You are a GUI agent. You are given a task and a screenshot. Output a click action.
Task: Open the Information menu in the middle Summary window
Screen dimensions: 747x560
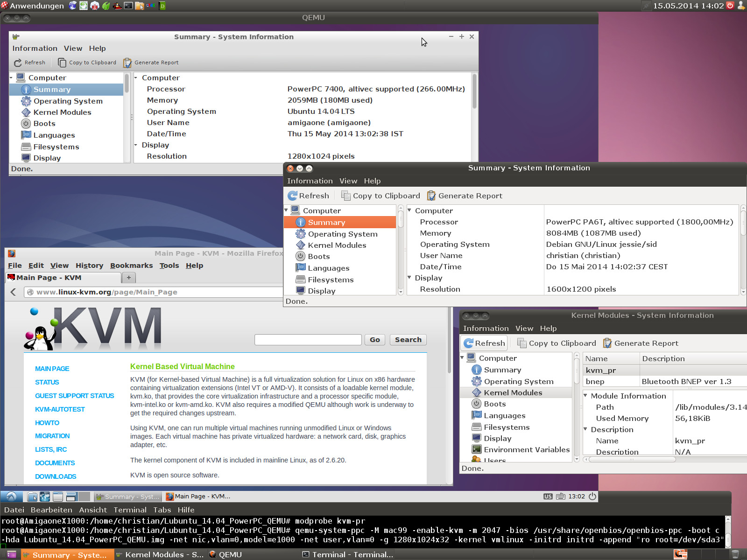coord(310,181)
